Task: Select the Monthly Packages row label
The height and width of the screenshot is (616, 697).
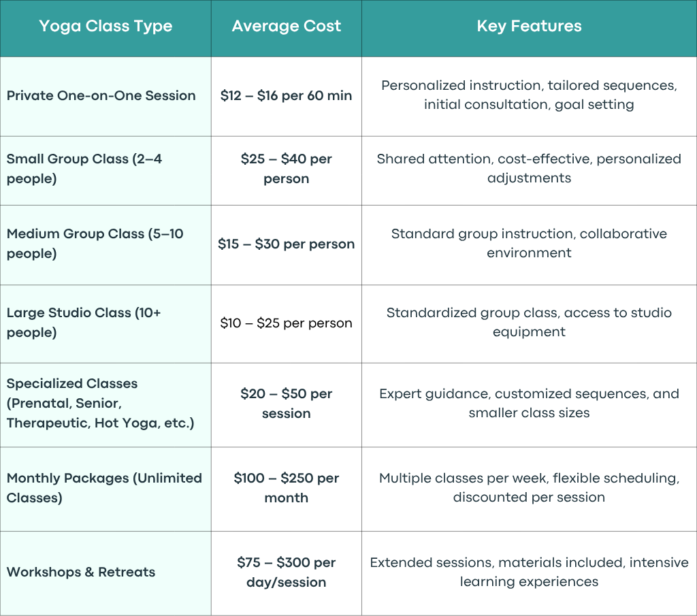Action: click(x=104, y=487)
